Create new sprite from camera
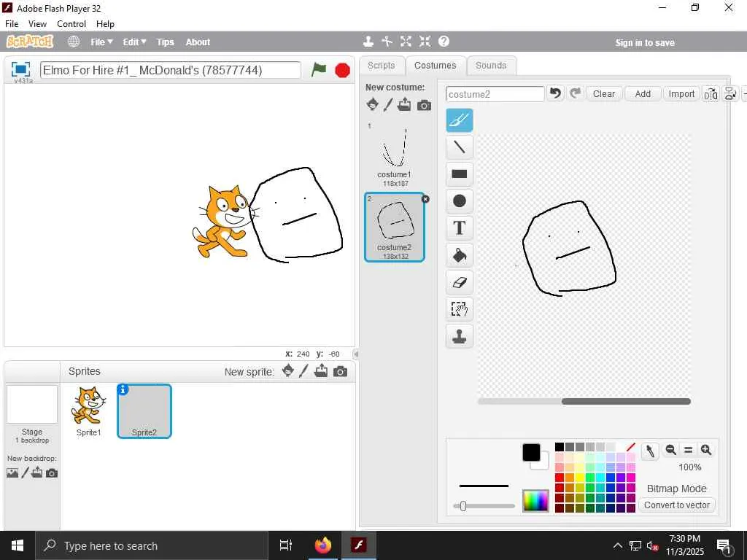The height and width of the screenshot is (560, 747). 340,372
